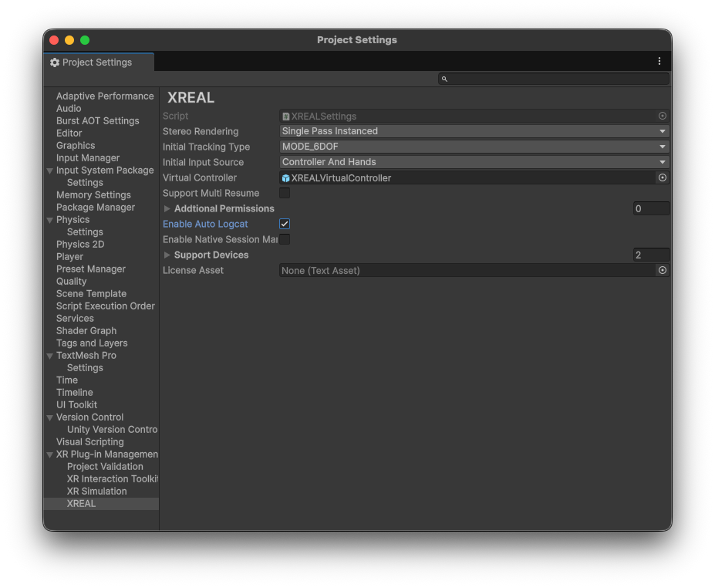Open the Project Validation settings page
The height and width of the screenshot is (588, 715).
click(x=105, y=467)
